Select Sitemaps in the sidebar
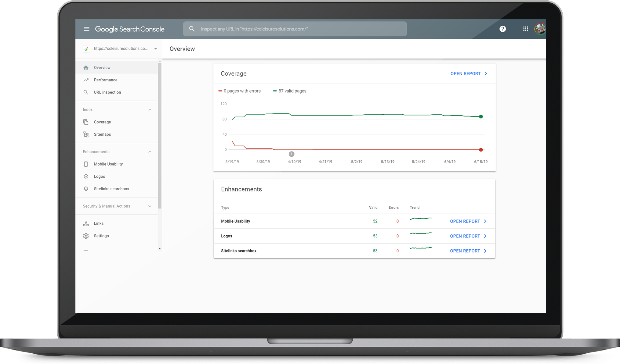The width and height of the screenshot is (620, 364). coord(117,134)
